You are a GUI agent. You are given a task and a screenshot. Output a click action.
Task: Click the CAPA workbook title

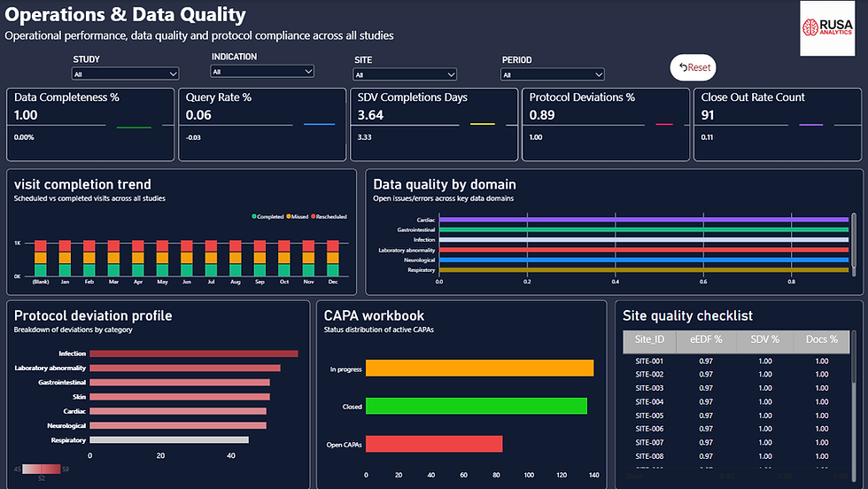click(374, 315)
